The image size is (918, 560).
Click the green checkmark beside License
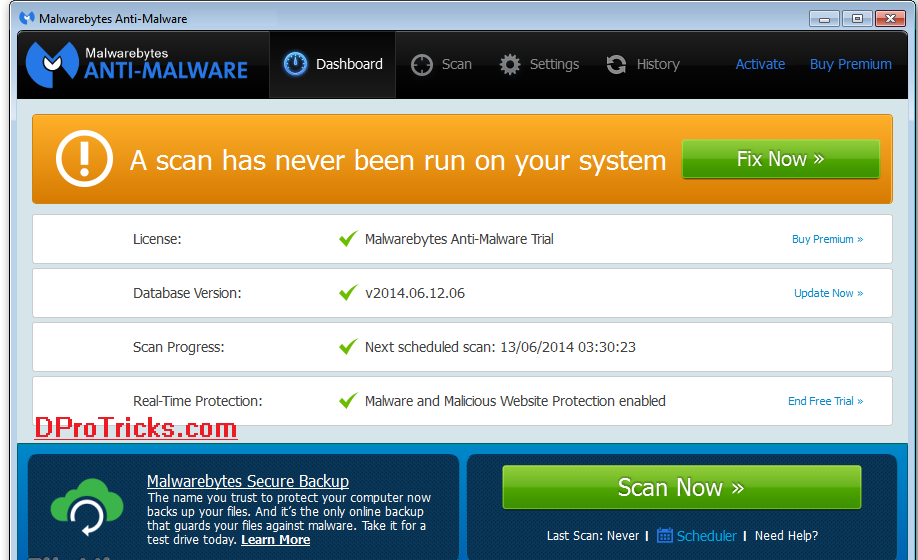348,238
